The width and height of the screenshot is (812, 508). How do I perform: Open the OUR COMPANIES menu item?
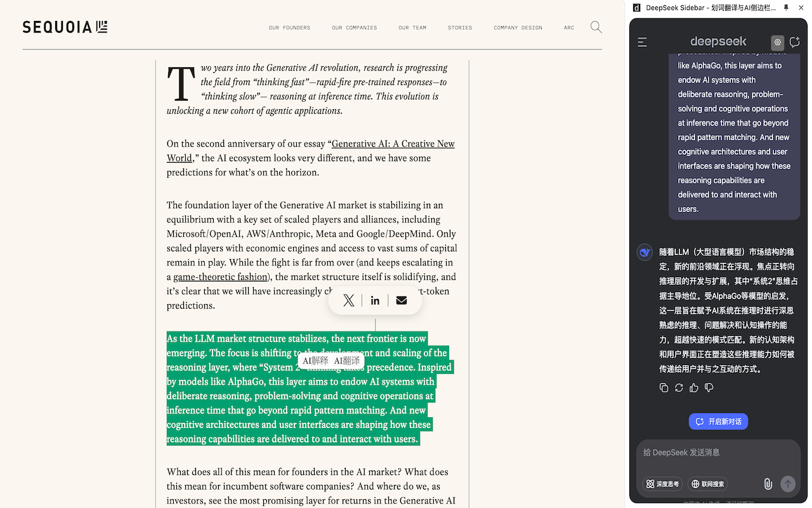(x=354, y=28)
